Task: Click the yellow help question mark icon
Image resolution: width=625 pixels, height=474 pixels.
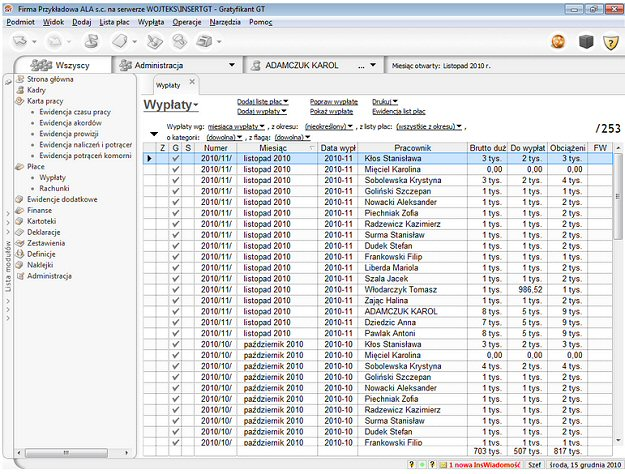Action: click(x=609, y=41)
